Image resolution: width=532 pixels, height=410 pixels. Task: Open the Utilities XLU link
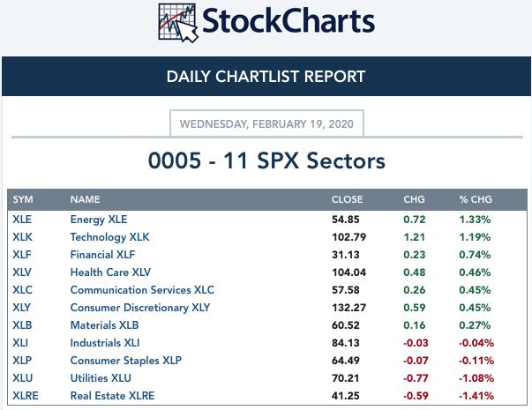[x=102, y=378]
